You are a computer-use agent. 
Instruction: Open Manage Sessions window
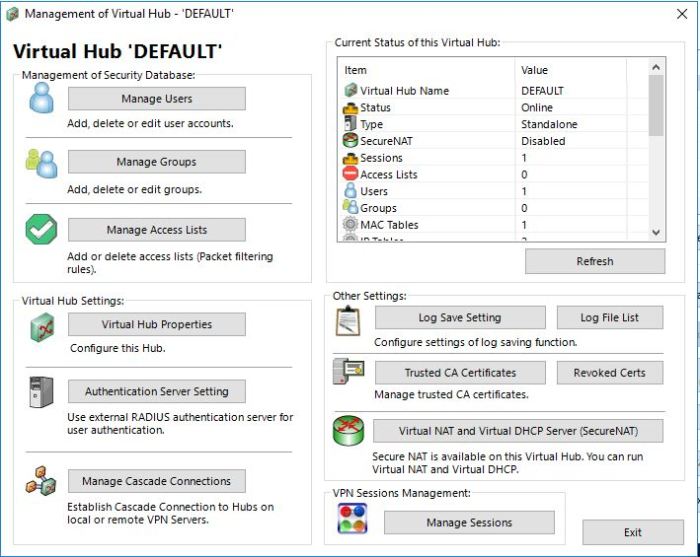click(x=468, y=522)
